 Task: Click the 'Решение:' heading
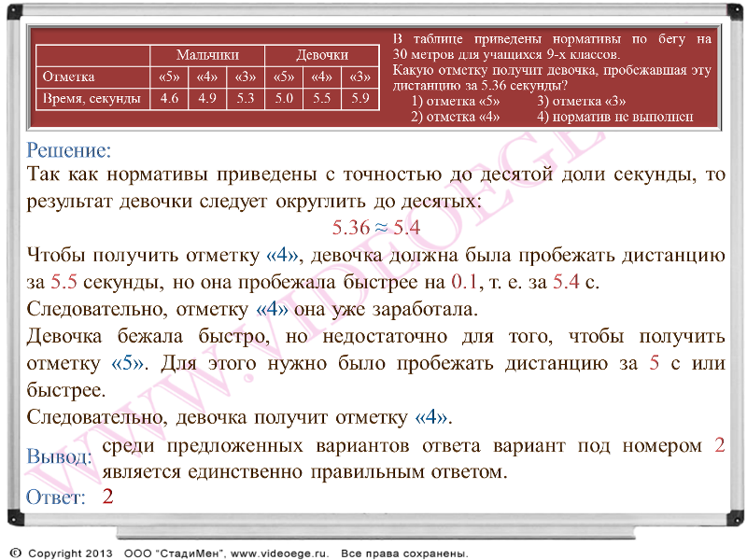[x=68, y=150]
